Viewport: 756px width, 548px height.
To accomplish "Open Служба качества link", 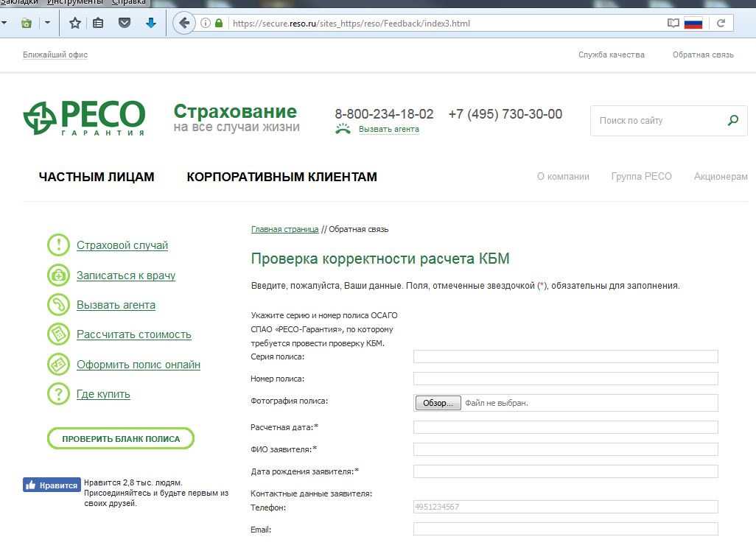I will point(612,55).
